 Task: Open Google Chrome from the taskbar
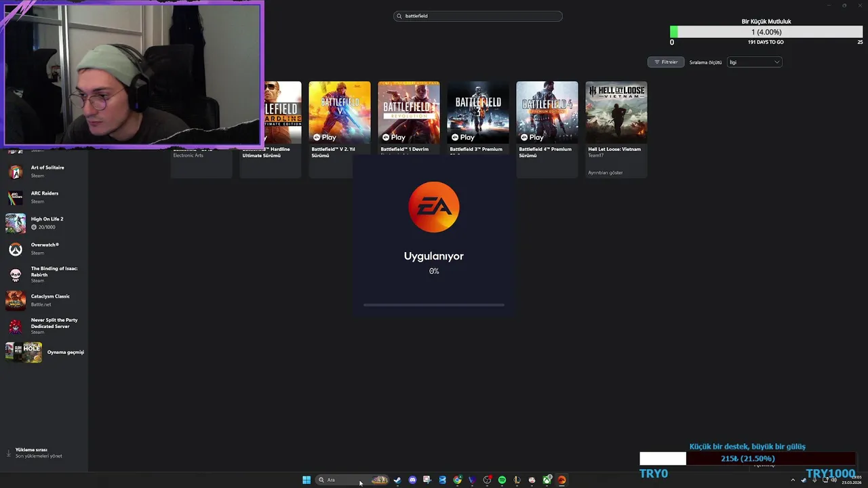(x=457, y=480)
